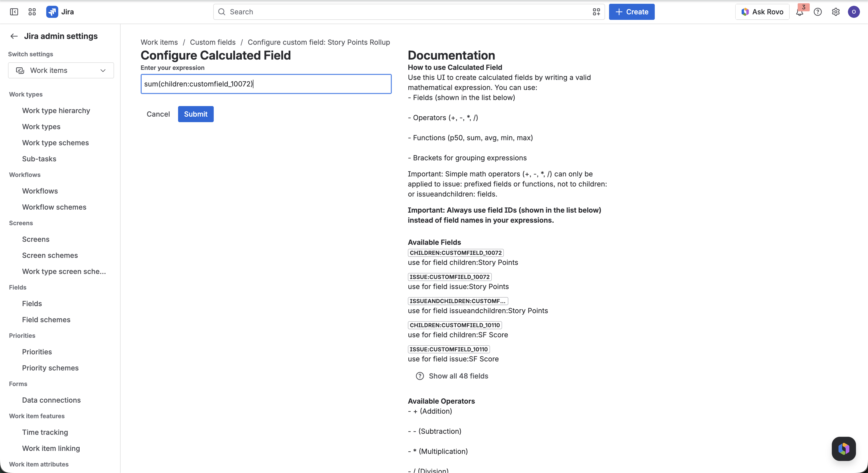Viewport: 868px width, 473px height.
Task: Open Configure custom field breadcrumb
Action: [x=319, y=42]
